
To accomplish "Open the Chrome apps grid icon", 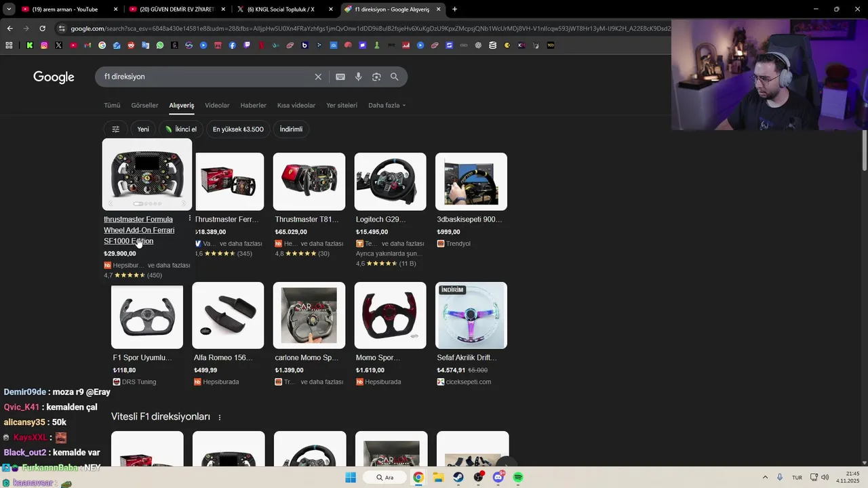I will [9, 45].
